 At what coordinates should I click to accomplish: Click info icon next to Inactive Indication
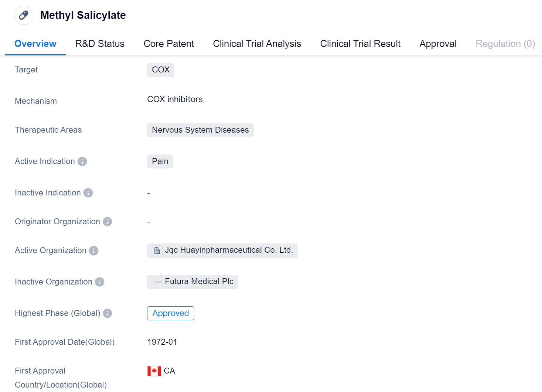88,193
